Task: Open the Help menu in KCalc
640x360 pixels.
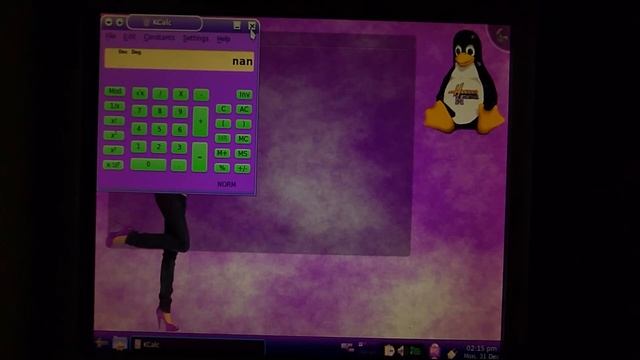Action: tap(223, 39)
